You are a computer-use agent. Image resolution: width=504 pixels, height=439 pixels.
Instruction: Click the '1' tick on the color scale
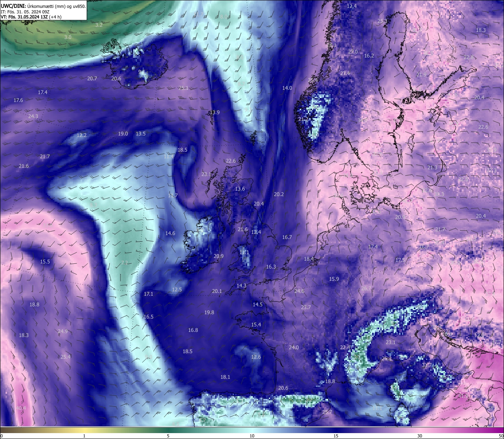pos(84,436)
